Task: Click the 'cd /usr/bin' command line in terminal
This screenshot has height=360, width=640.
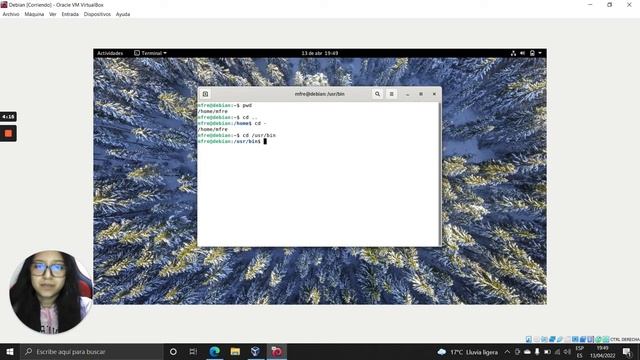Action: (237, 135)
